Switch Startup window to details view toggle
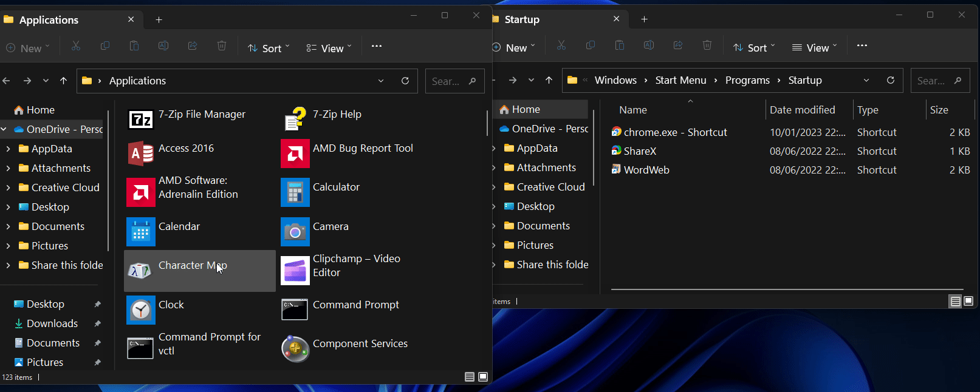The height and width of the screenshot is (392, 980). coord(955,301)
